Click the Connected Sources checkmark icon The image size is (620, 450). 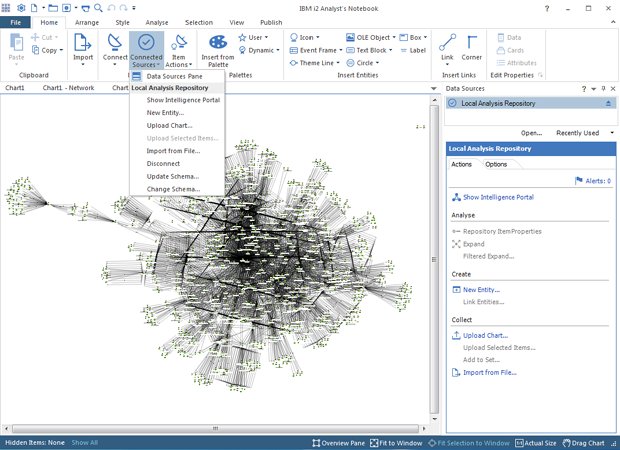[x=146, y=42]
